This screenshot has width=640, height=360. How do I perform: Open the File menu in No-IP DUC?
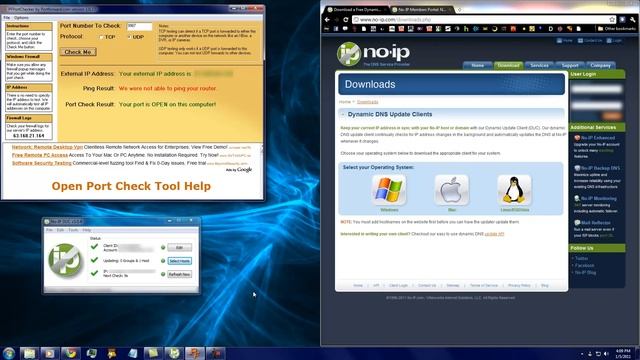pyautogui.click(x=49, y=230)
